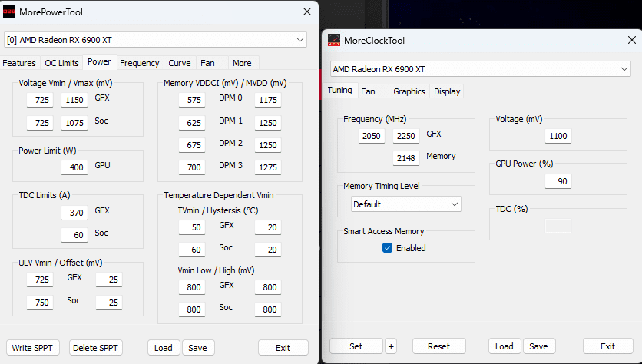Viewport: 642px width, 364px height.
Task: Click the DPM 0 VDDCI field 575
Action: [x=192, y=100]
